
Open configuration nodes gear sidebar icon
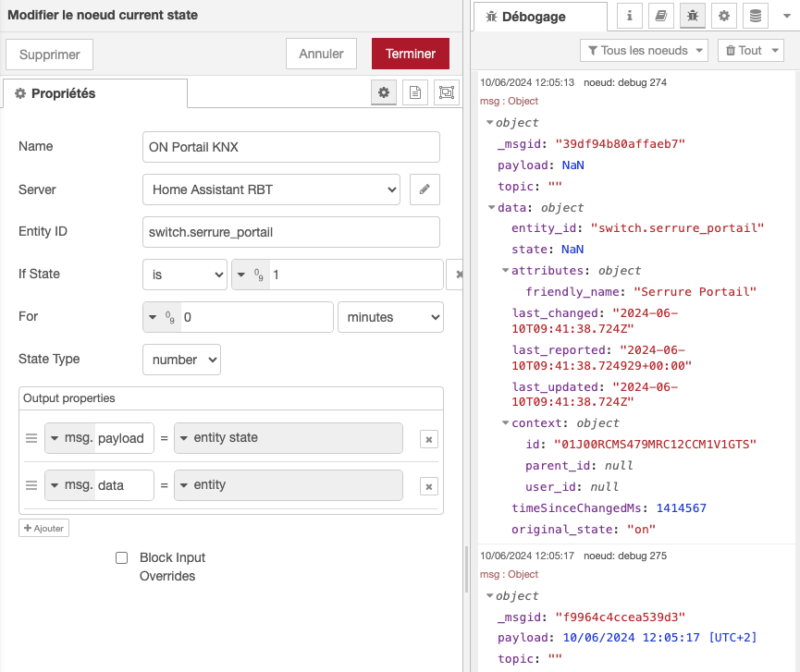(x=724, y=16)
